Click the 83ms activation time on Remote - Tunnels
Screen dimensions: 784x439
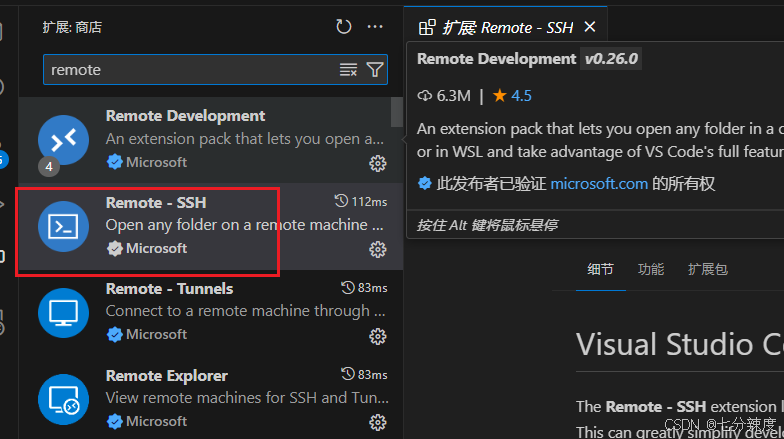coord(372,288)
